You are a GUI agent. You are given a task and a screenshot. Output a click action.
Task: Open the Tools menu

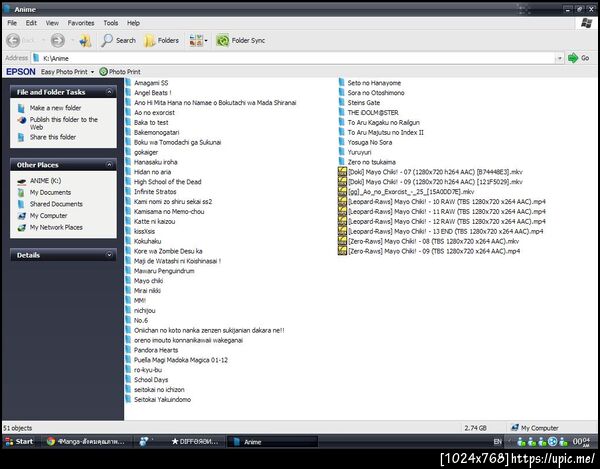[x=111, y=23]
